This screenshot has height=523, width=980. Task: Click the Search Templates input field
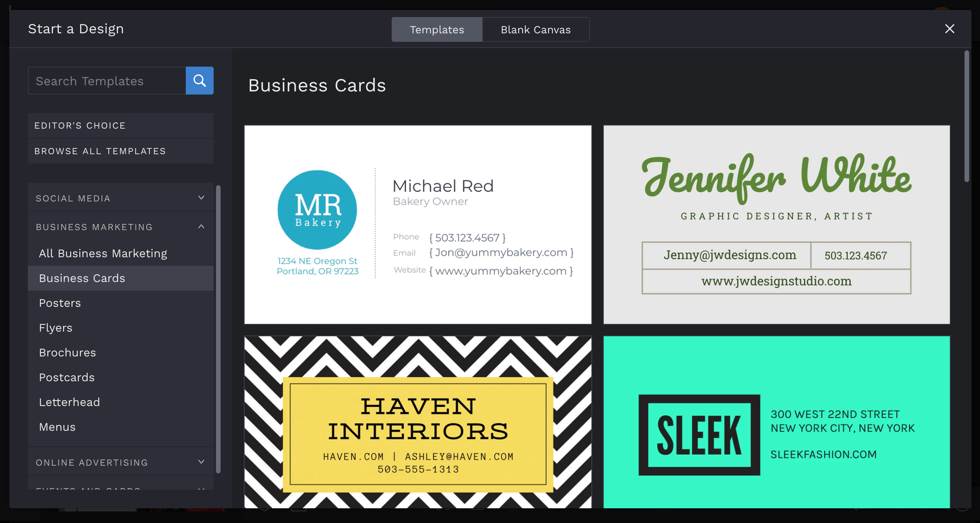[x=107, y=81]
